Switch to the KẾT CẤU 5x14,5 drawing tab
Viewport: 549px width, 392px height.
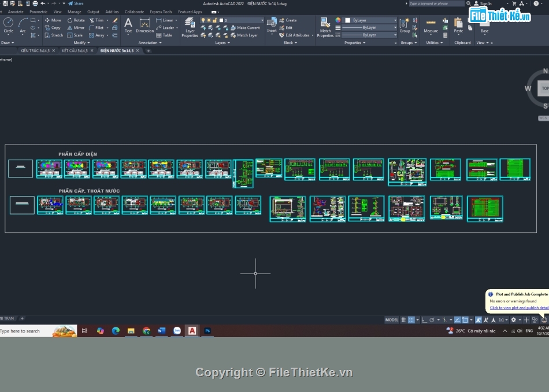coord(75,51)
